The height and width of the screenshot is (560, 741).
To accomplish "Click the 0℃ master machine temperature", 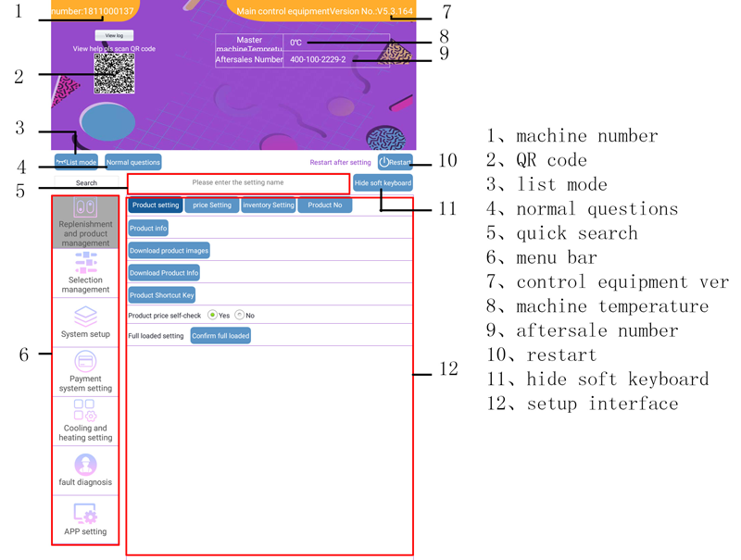I will [295, 43].
